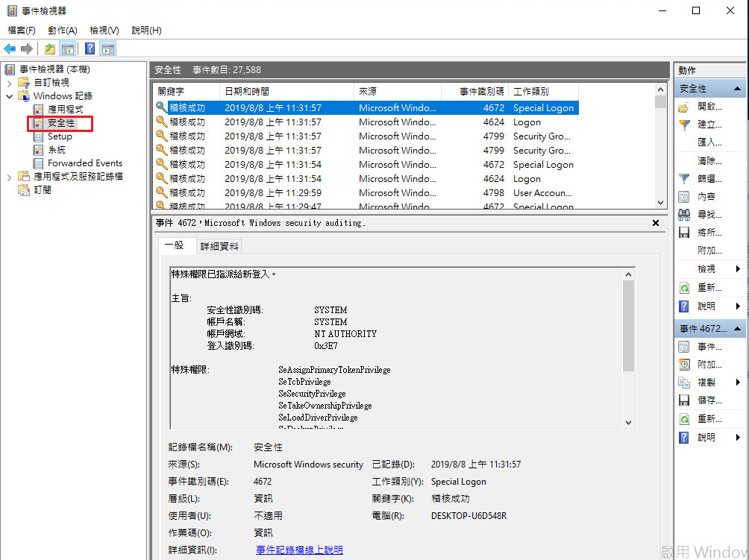
Task: Click 匯入... custom view action
Action: pos(709,142)
